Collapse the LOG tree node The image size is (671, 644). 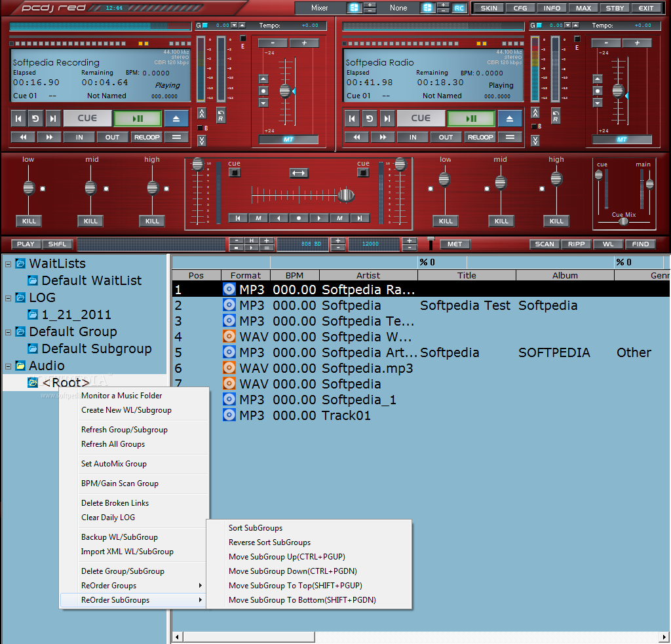coord(8,298)
